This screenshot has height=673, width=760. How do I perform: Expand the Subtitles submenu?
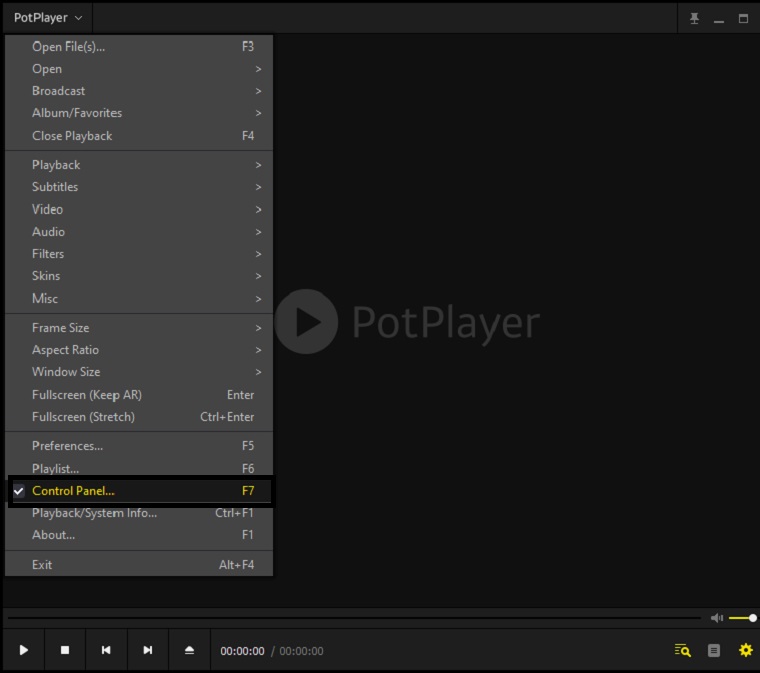coord(139,187)
